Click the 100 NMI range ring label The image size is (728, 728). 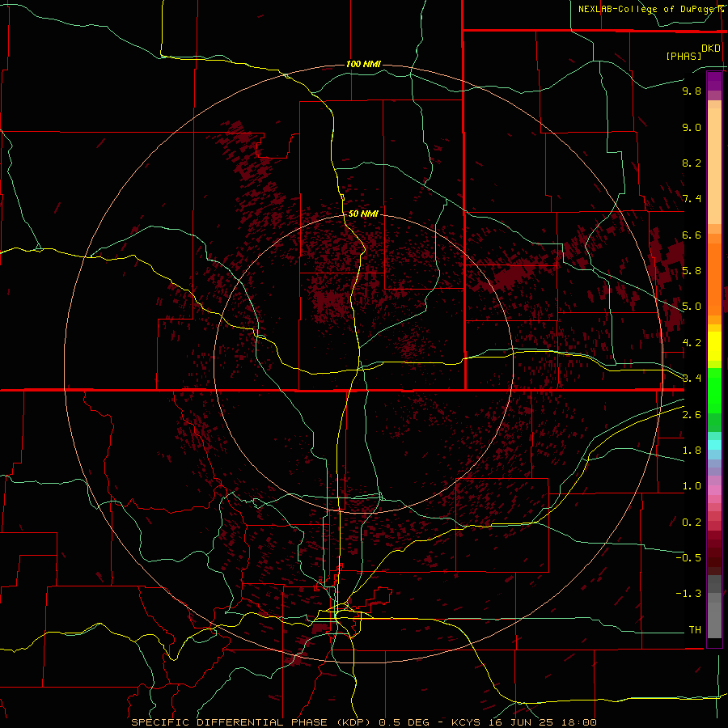(x=363, y=64)
